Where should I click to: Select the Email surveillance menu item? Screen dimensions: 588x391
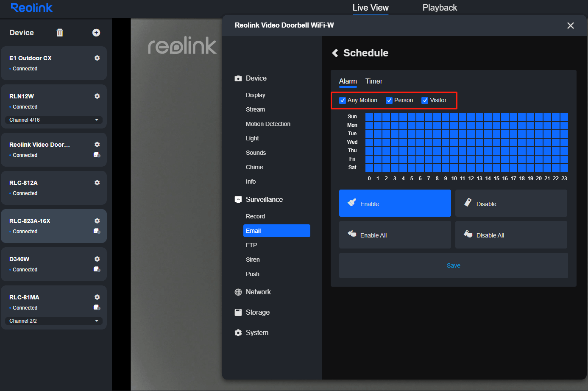pos(277,231)
